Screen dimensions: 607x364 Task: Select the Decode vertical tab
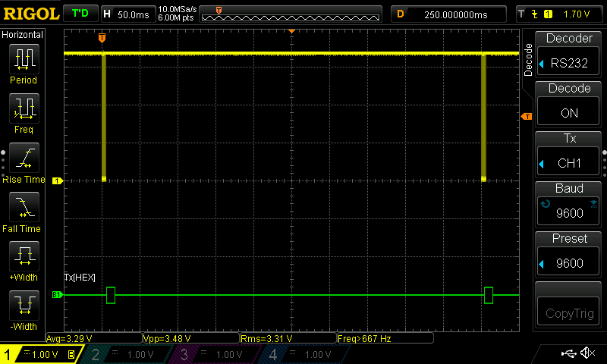click(528, 60)
